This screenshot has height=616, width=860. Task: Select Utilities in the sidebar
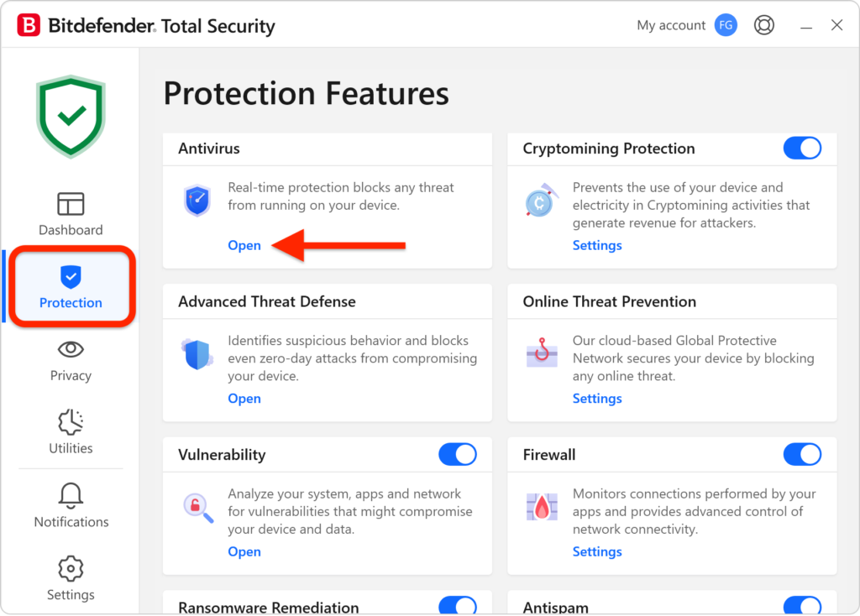(x=71, y=432)
